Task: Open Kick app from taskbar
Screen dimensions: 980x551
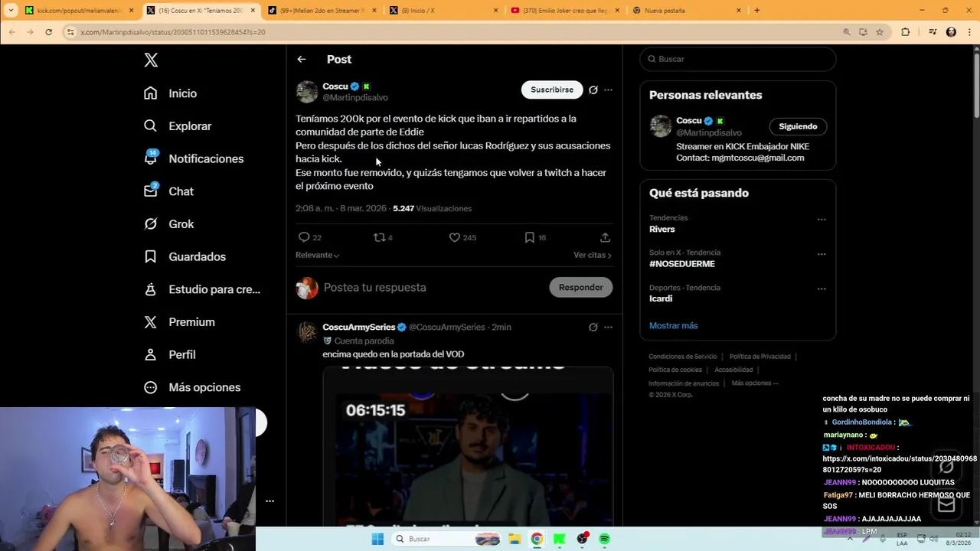Action: (x=560, y=539)
